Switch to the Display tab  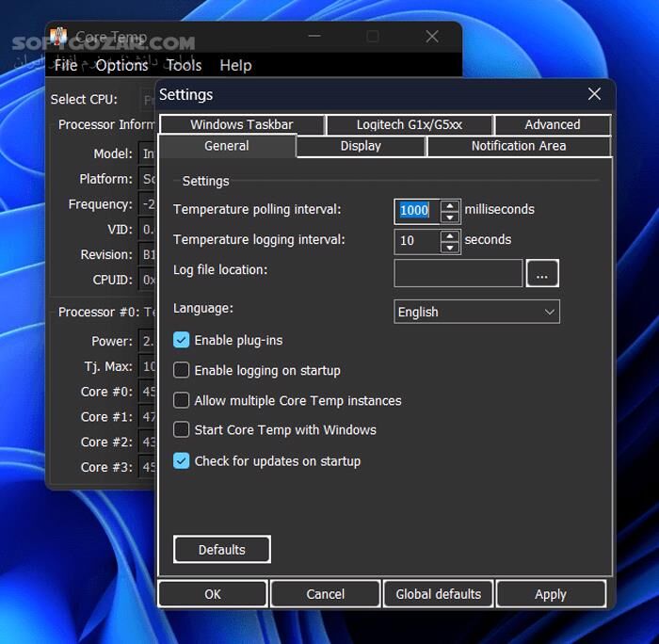point(361,146)
